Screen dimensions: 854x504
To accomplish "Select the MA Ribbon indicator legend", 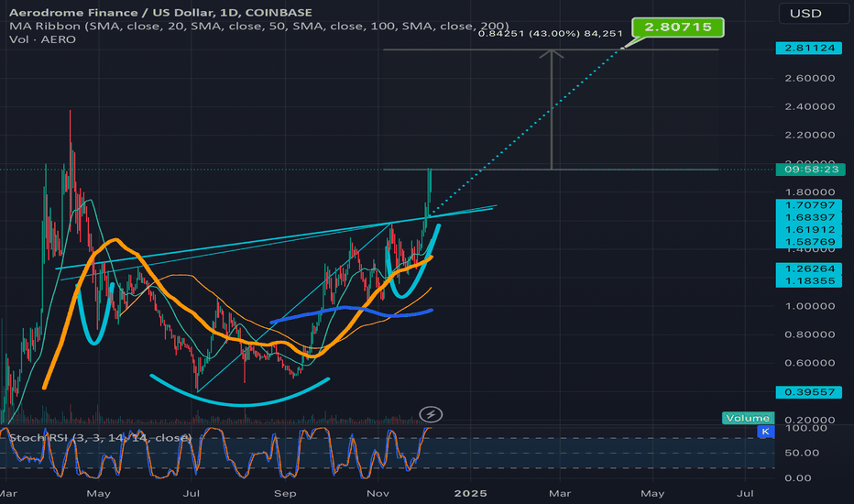I will tap(259, 27).
